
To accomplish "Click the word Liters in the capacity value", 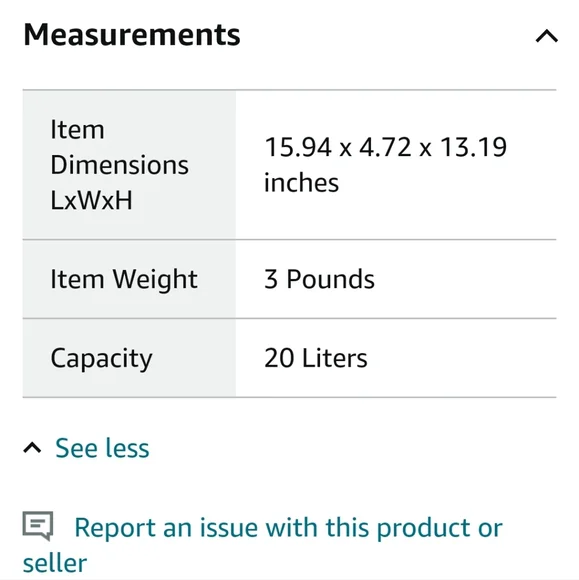I will click(335, 358).
